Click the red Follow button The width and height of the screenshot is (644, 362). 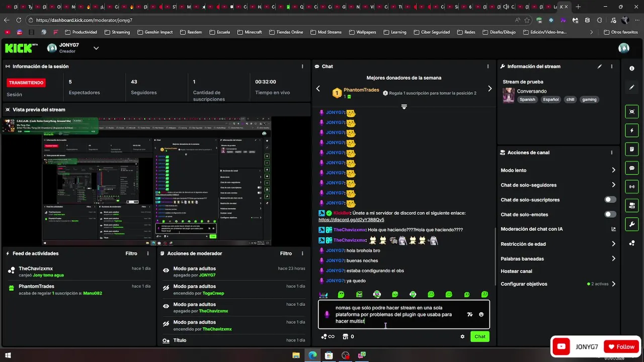coord(621,347)
